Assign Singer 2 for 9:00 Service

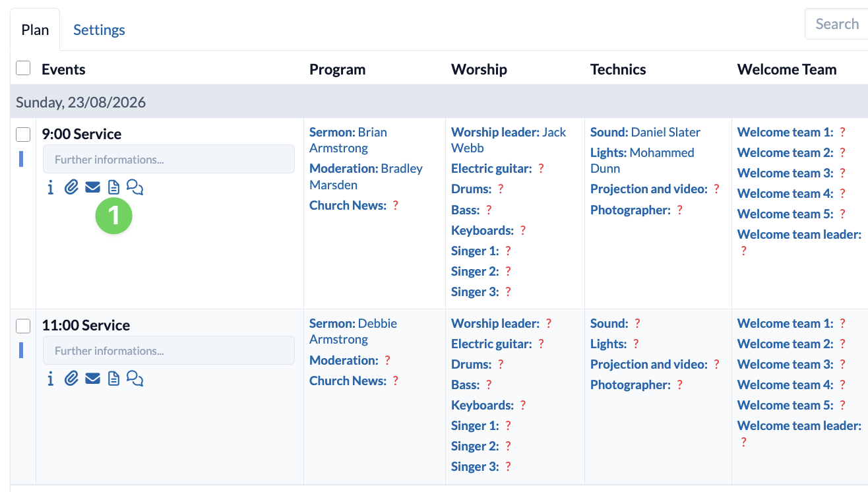click(481, 271)
